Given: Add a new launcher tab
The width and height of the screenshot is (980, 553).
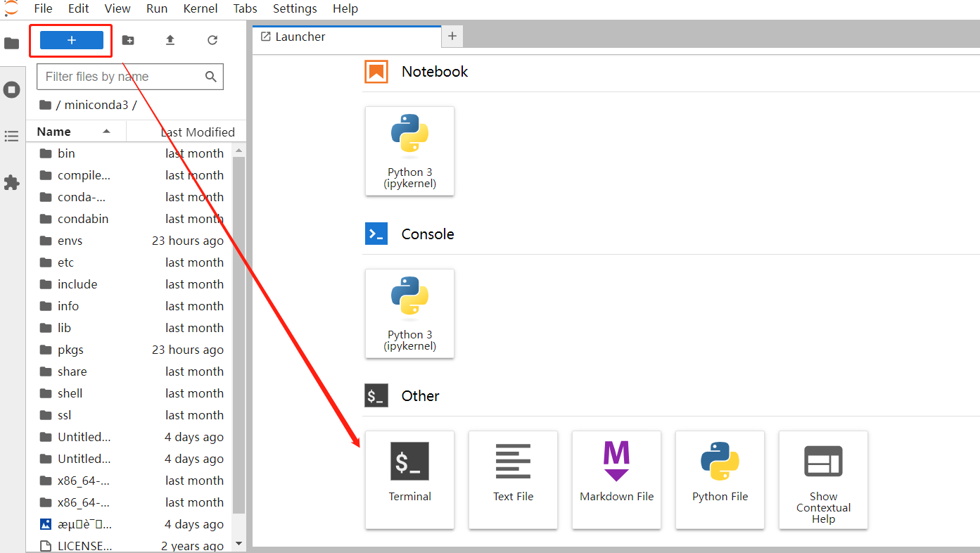Looking at the screenshot, I should (x=452, y=36).
